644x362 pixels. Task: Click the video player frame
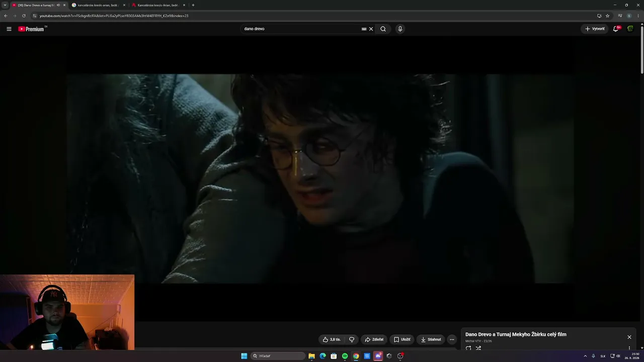[320, 178]
